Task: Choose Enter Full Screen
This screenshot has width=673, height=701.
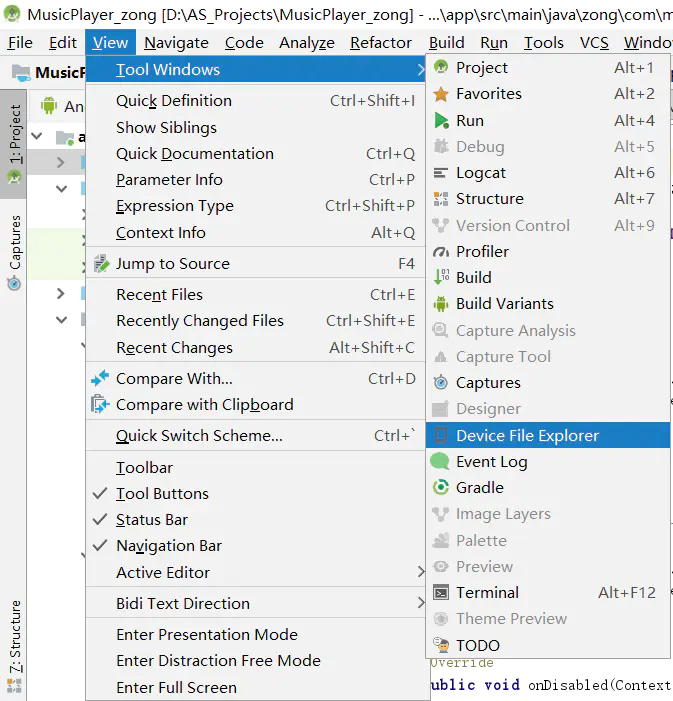Action: [176, 688]
